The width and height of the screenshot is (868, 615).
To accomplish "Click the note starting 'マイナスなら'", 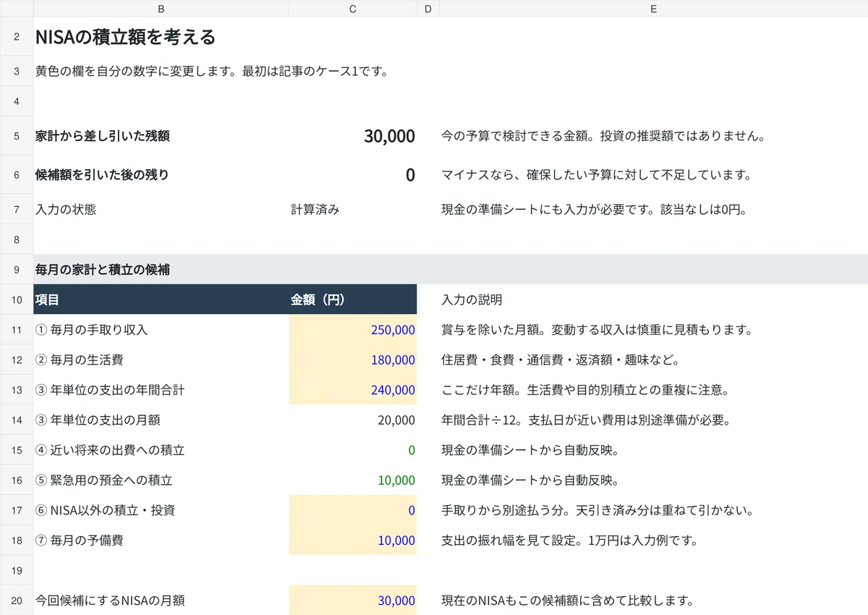I will (597, 174).
